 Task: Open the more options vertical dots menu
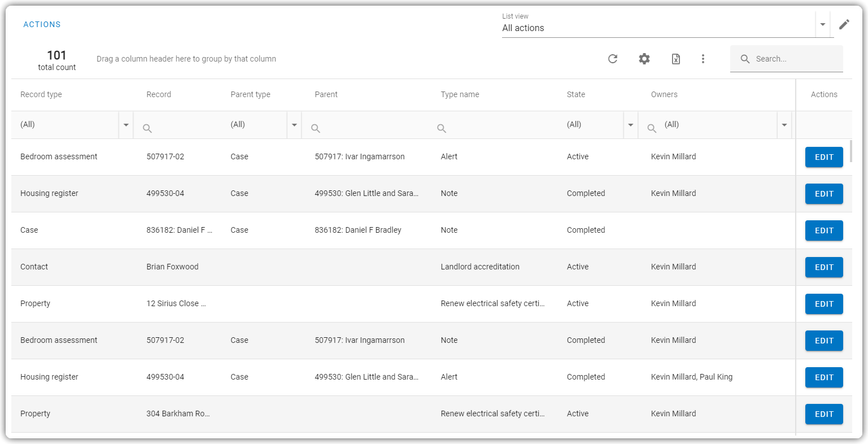[703, 59]
